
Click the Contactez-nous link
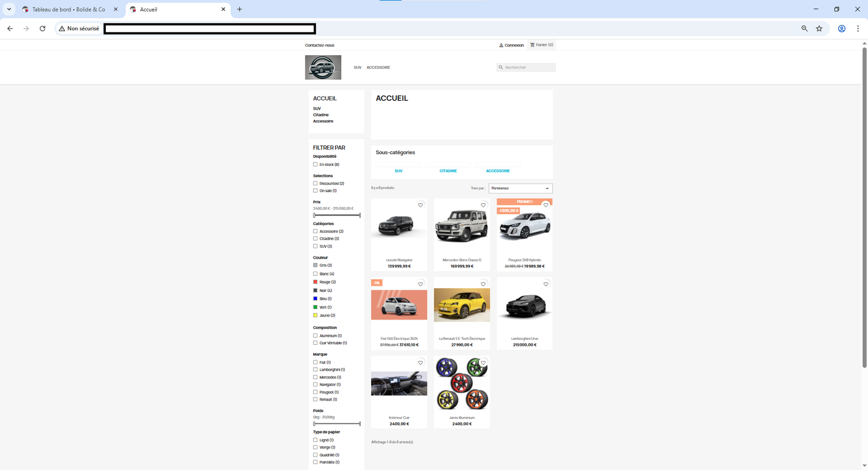click(320, 45)
